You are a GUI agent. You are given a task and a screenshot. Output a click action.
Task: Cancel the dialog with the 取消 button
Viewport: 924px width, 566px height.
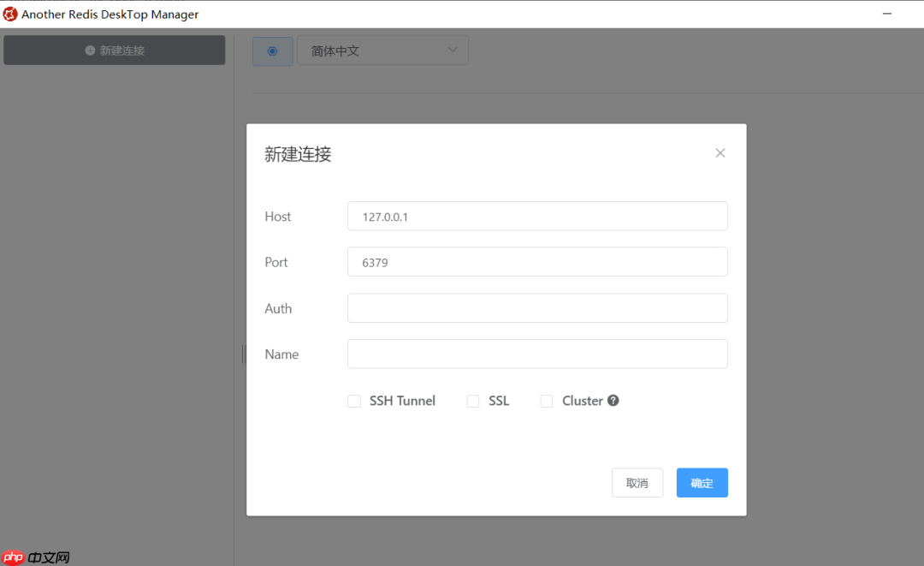(x=637, y=482)
